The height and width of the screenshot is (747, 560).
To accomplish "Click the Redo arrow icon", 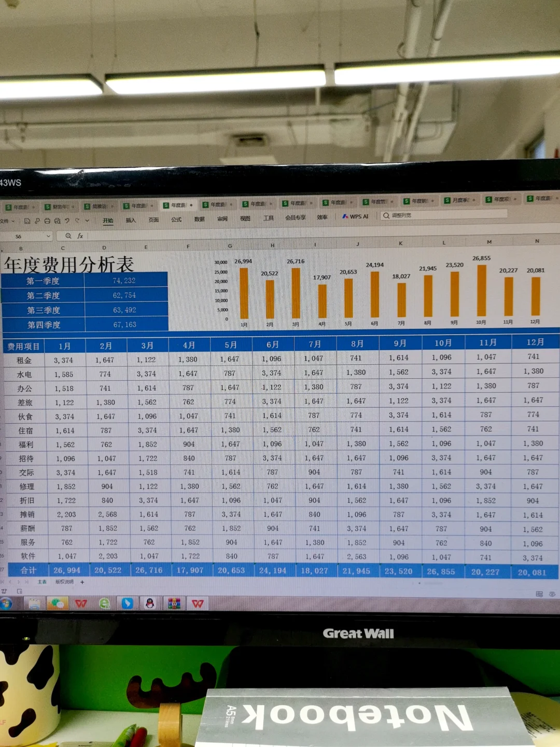I will (x=77, y=221).
